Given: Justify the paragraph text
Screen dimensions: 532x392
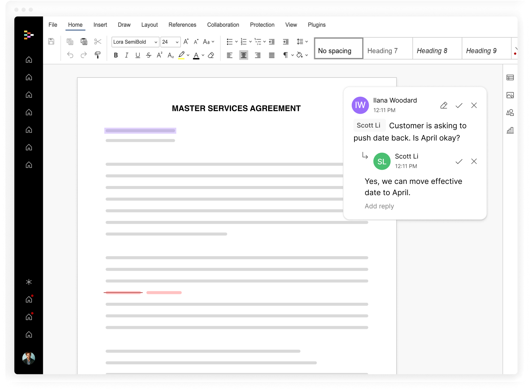Looking at the screenshot, I should pyautogui.click(x=272, y=55).
